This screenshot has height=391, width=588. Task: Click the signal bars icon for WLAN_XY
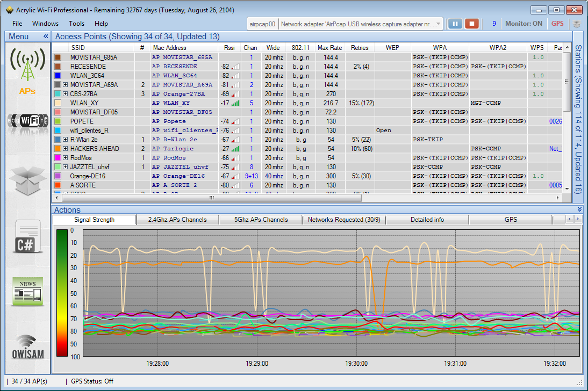[235, 103]
